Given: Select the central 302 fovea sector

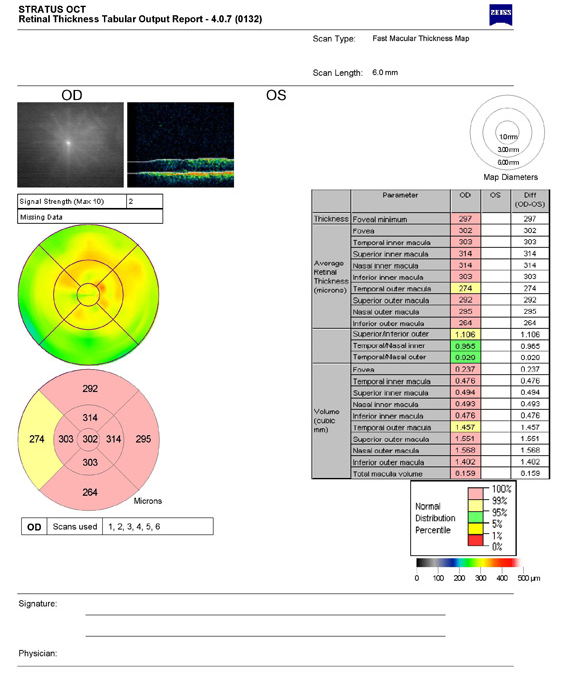Looking at the screenshot, I should [x=90, y=439].
